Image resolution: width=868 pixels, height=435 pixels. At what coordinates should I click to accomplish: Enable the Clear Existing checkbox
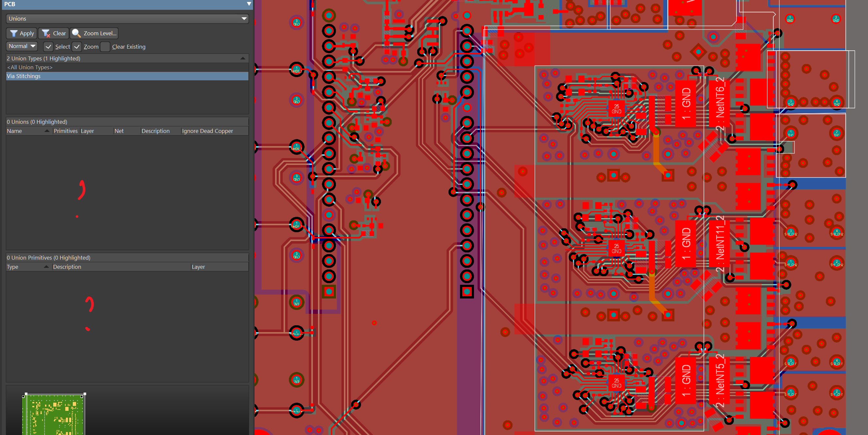[x=105, y=46]
